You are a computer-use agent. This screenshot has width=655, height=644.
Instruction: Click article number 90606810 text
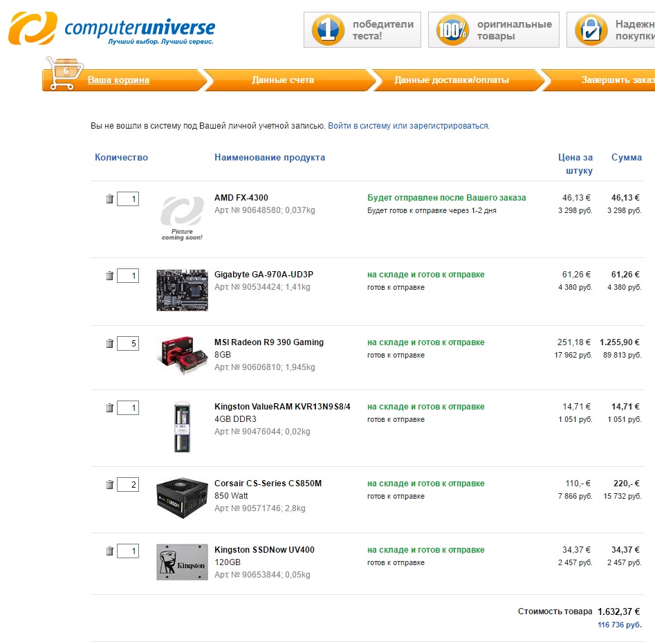click(x=264, y=367)
